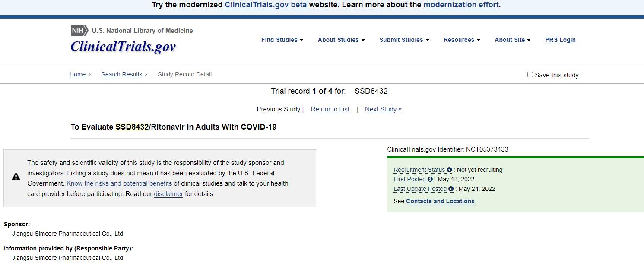Open the Search Results breadcrumb
Image resolution: width=644 pixels, height=272 pixels.
[x=121, y=74]
